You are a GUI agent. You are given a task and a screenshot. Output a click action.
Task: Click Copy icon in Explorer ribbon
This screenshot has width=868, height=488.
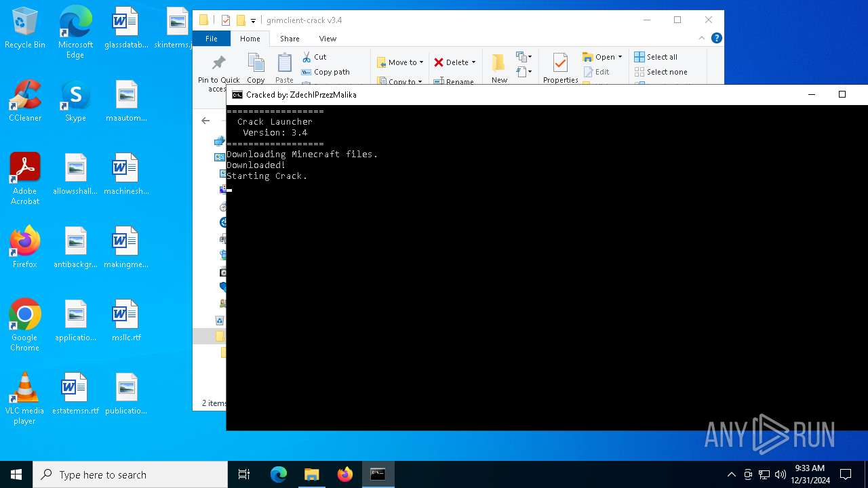(256, 68)
